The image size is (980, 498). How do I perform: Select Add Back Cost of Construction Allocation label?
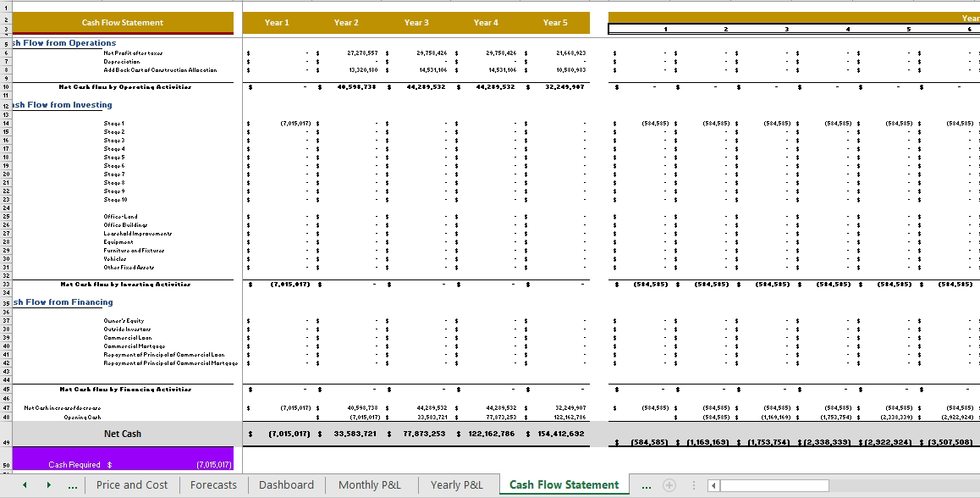(x=161, y=70)
